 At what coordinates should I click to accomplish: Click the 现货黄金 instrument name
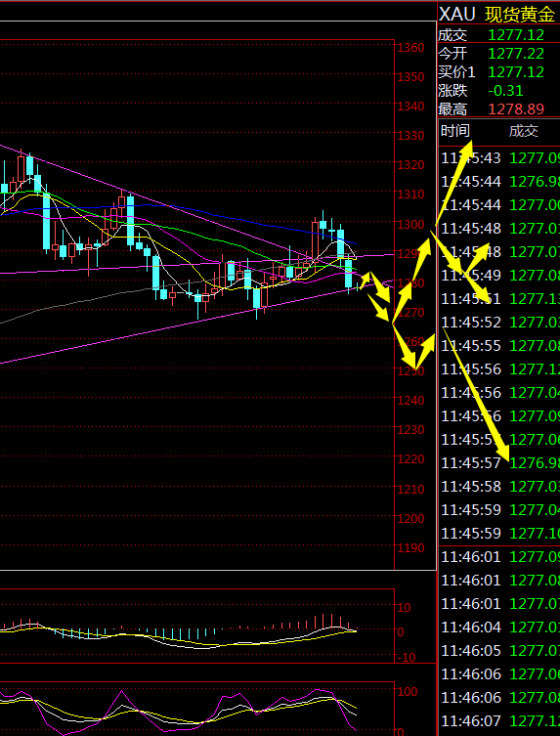(520, 15)
